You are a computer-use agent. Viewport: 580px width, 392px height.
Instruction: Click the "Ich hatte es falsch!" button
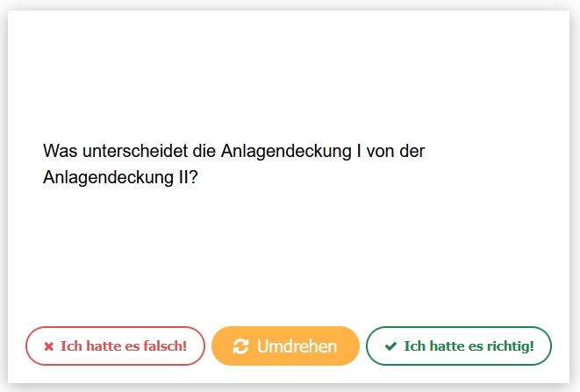tap(115, 346)
